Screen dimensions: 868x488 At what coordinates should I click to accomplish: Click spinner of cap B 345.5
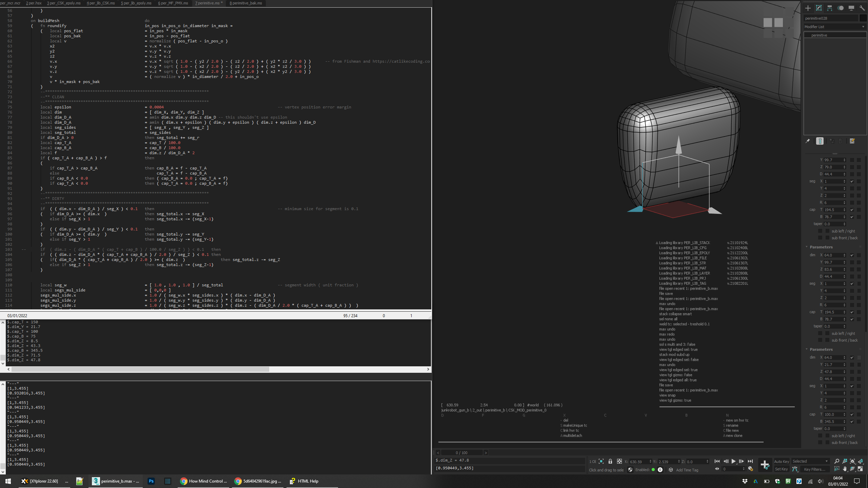coord(844,422)
